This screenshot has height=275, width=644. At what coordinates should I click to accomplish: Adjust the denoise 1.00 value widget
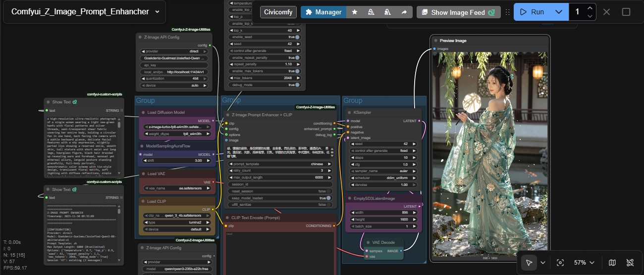click(383, 184)
